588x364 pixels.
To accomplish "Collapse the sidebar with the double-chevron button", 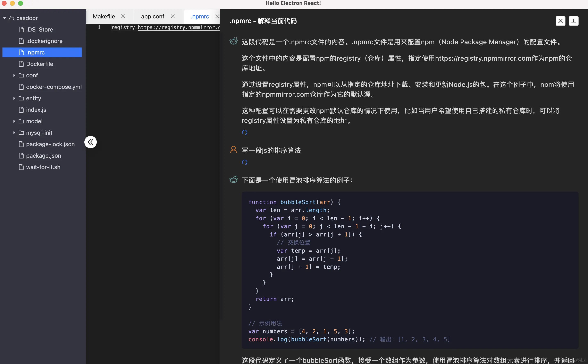I will pos(91,142).
